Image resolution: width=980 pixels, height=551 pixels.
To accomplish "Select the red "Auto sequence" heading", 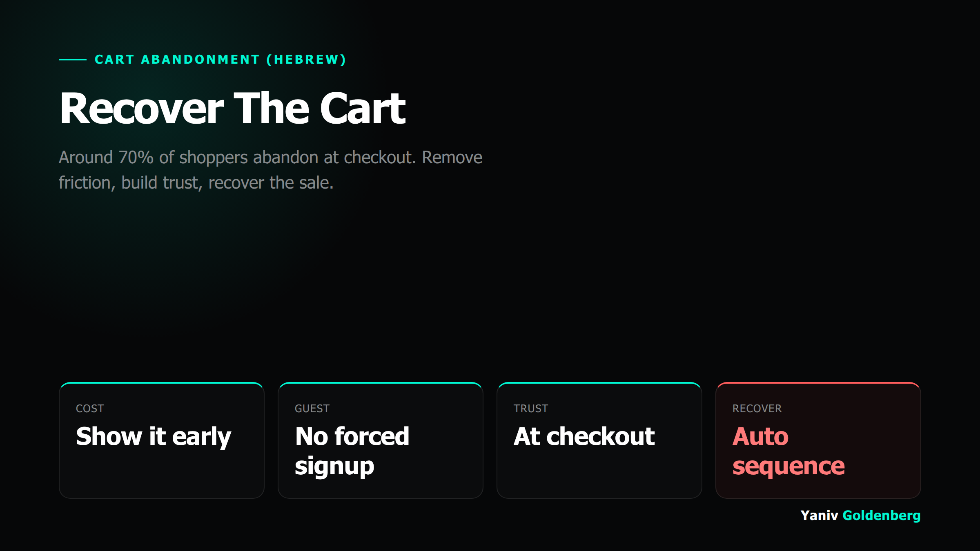I will click(788, 451).
